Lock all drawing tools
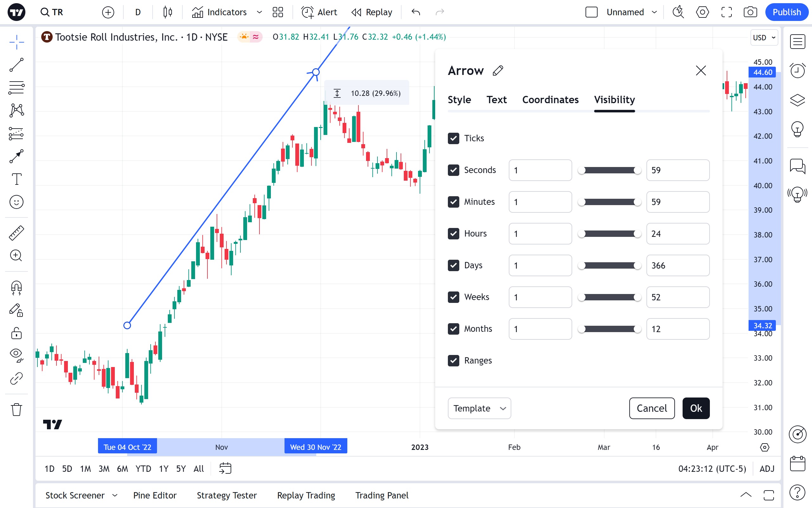This screenshot has width=812, height=508. pyautogui.click(x=16, y=333)
